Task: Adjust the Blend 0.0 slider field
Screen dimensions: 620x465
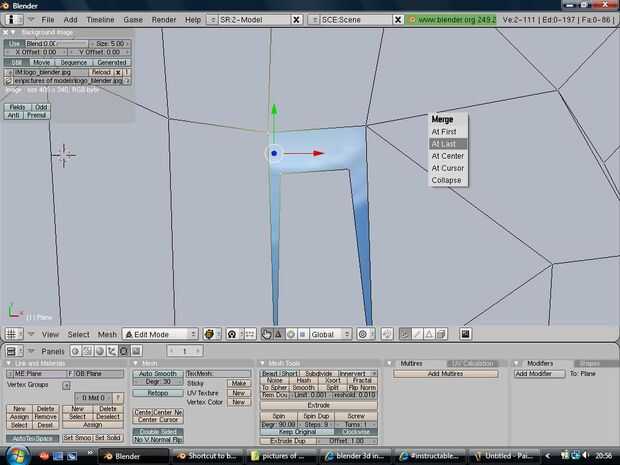Action: [57, 43]
